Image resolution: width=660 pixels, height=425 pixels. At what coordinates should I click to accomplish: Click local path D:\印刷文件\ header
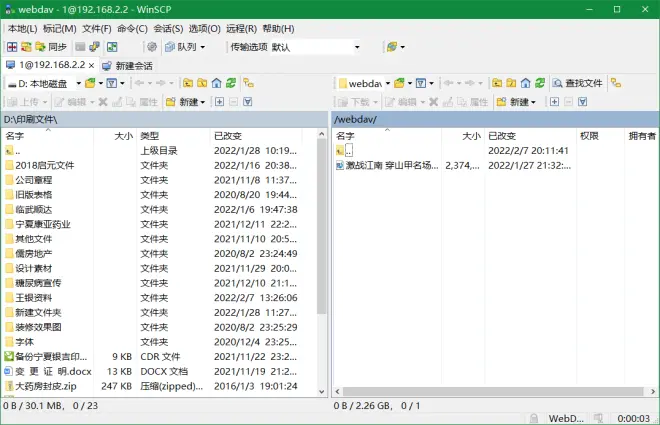pos(164,120)
